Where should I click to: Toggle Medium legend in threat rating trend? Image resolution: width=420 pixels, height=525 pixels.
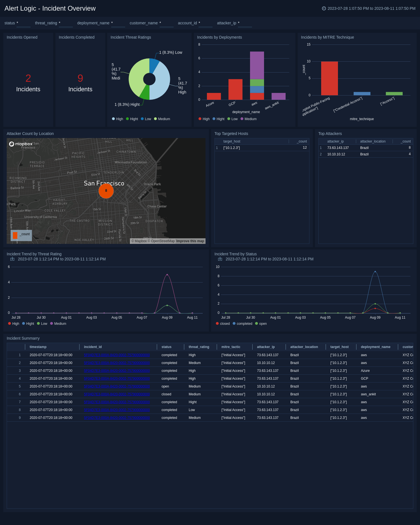[58, 324]
